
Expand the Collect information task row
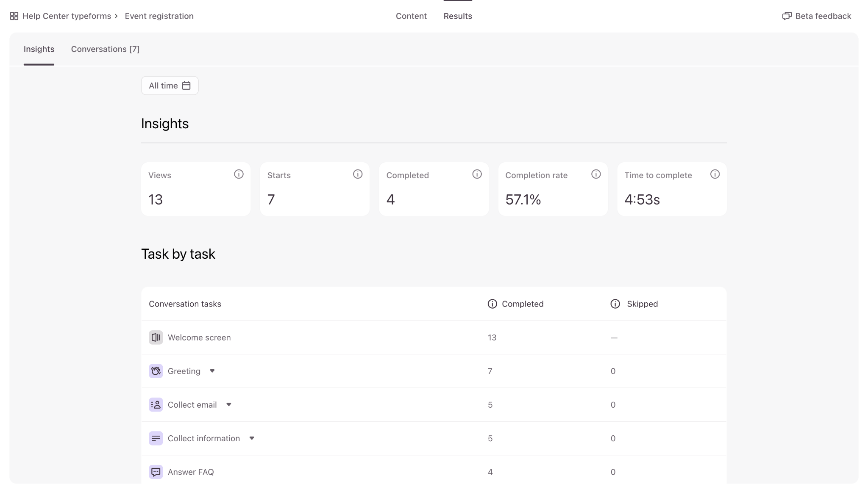(252, 438)
